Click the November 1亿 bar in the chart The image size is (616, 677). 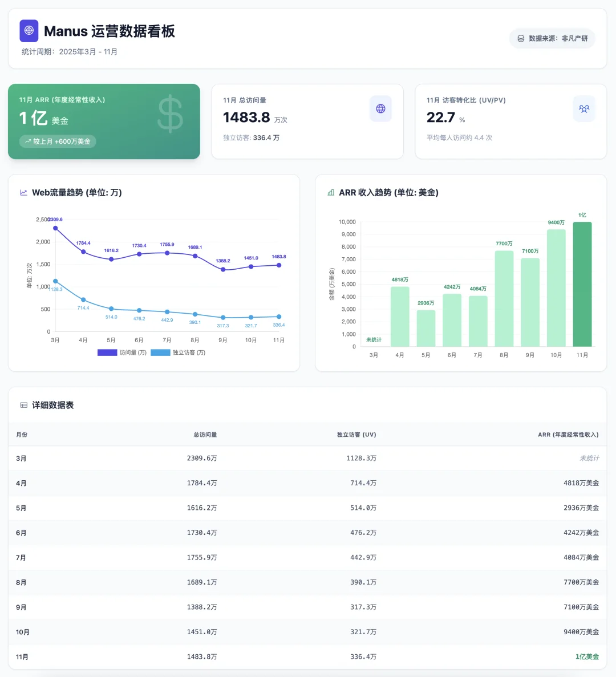582,284
